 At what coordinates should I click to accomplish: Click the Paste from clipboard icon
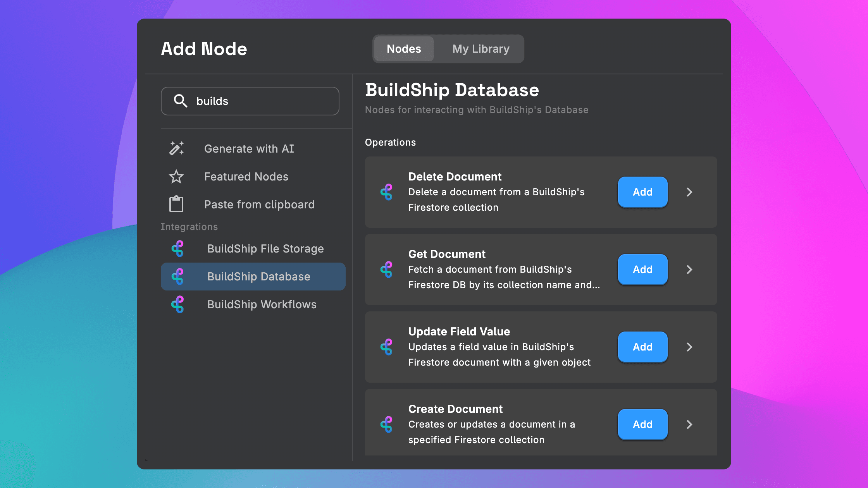point(177,204)
